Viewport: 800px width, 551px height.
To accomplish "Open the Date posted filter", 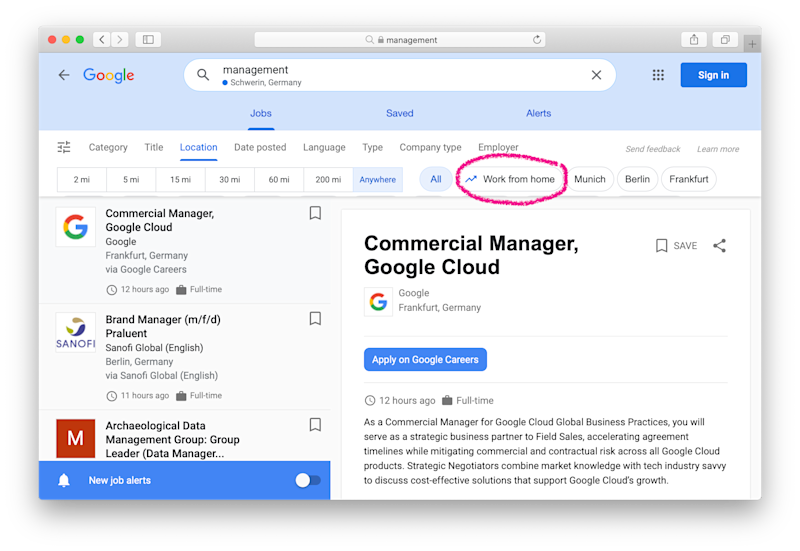I will tap(260, 147).
